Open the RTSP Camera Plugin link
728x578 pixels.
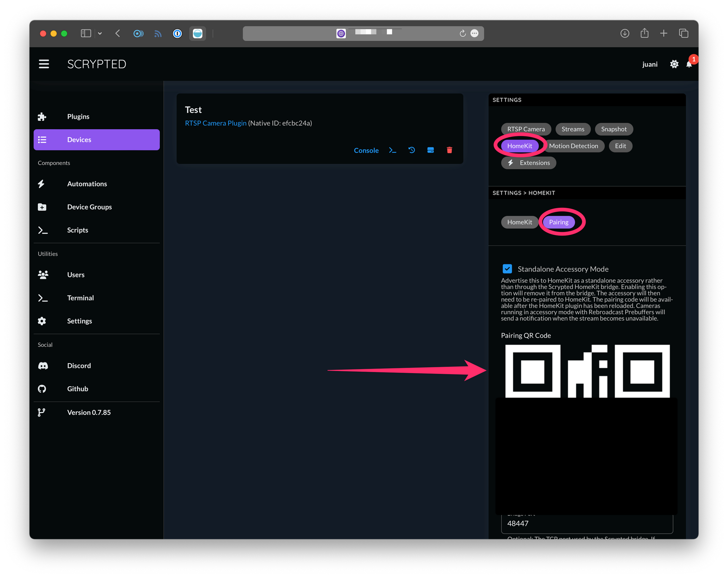[215, 123]
